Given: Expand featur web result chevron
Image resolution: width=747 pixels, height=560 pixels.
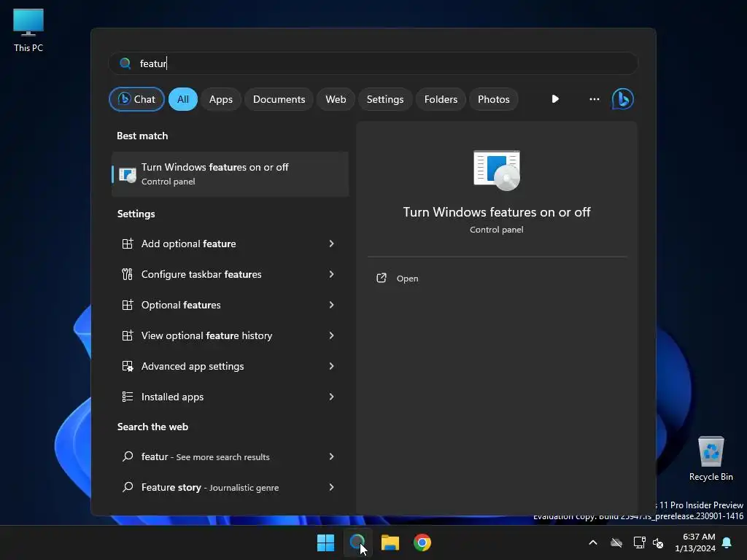Looking at the screenshot, I should (x=332, y=456).
